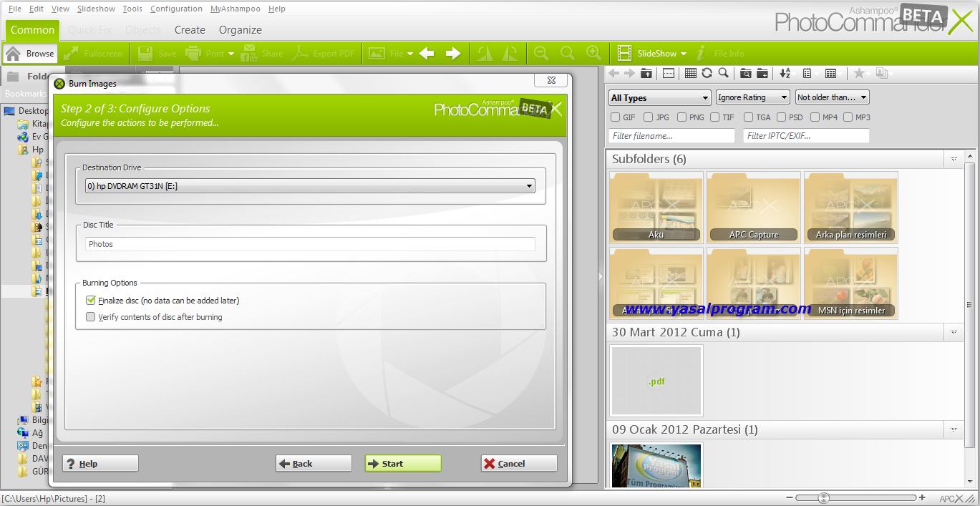This screenshot has height=506, width=980.
Task: Open the Destination Drive dropdown
Action: tap(310, 186)
